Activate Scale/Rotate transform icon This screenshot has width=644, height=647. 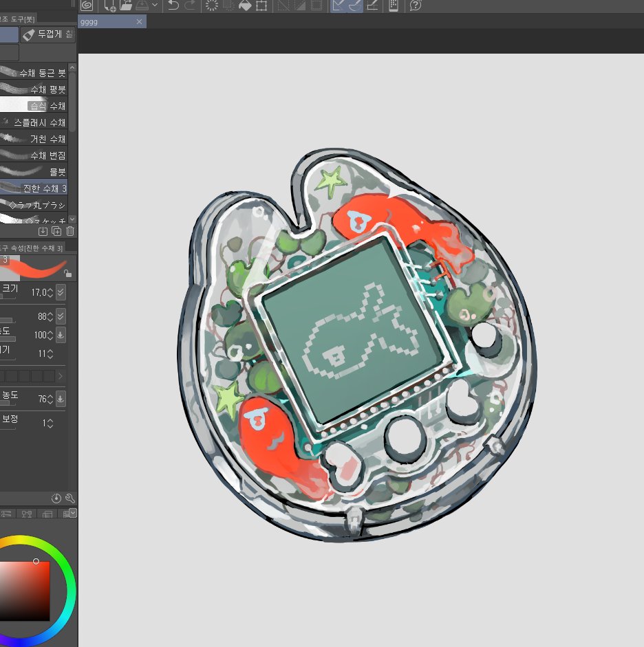261,6
